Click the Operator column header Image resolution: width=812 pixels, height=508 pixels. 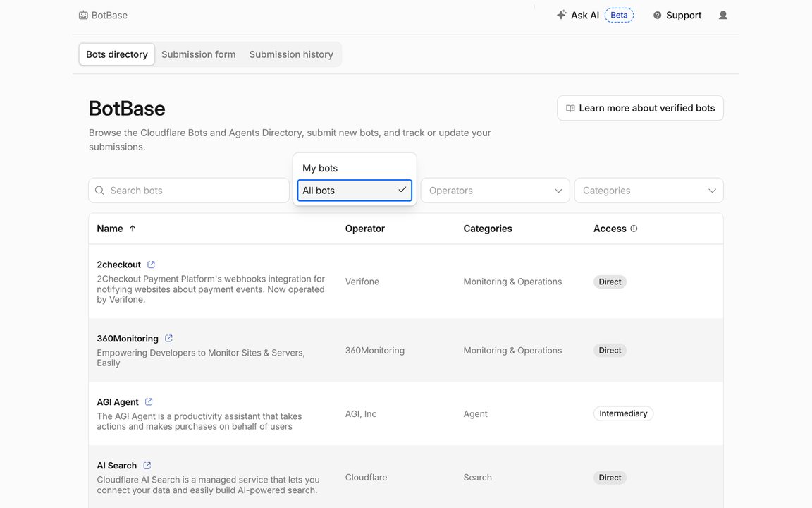(365, 229)
